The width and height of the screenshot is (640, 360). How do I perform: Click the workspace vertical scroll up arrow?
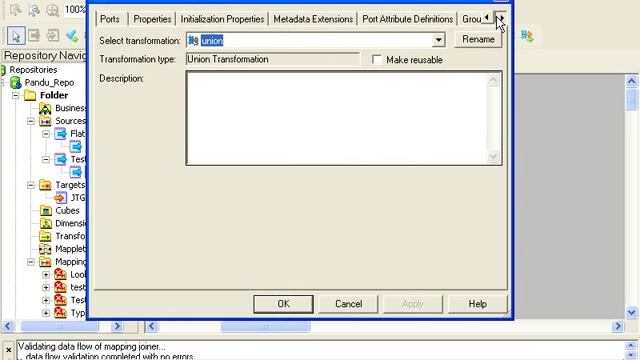631,81
